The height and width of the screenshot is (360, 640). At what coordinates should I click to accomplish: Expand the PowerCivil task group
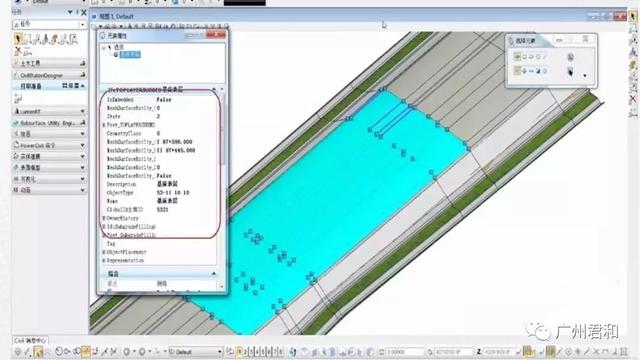coord(49,145)
